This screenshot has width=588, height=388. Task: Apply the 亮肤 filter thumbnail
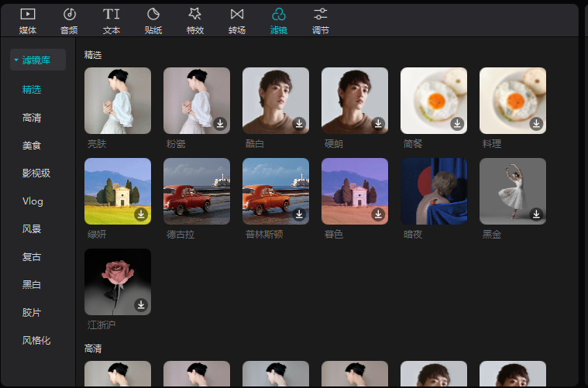(x=118, y=101)
